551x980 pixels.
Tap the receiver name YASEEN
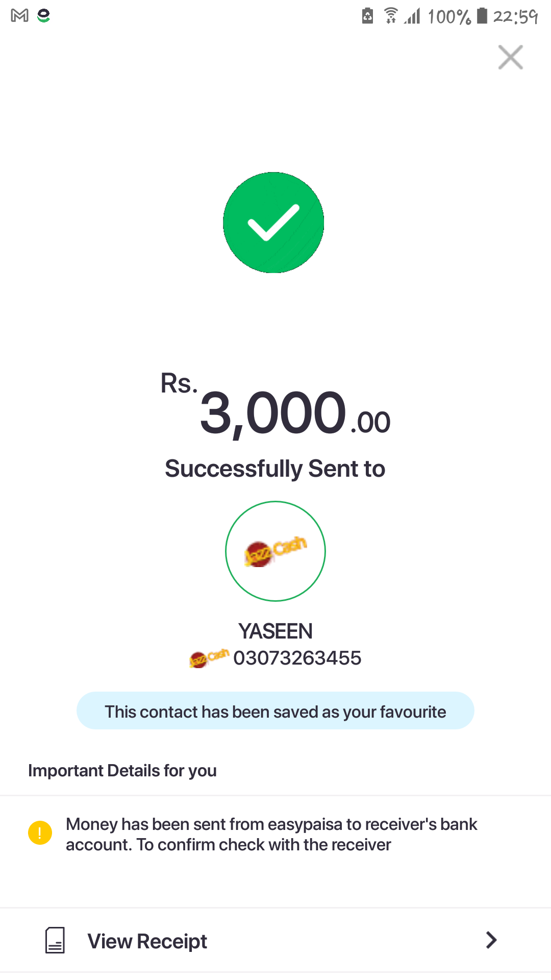coord(275,631)
